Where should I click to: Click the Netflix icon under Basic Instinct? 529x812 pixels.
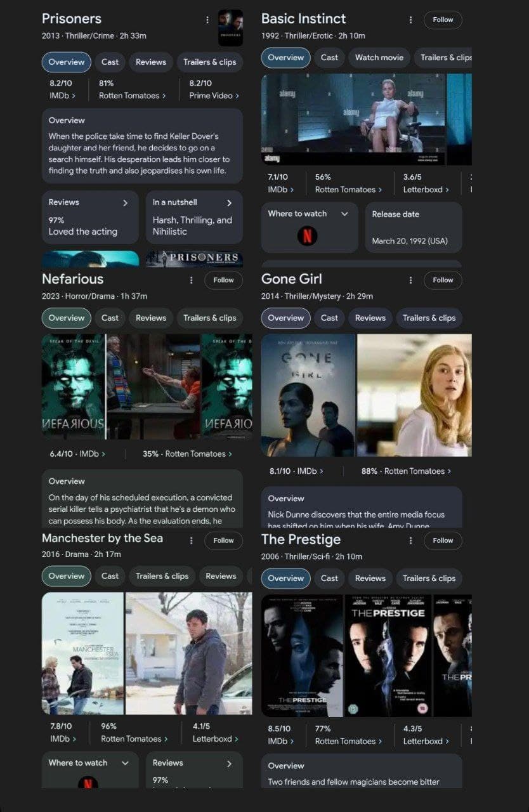307,237
